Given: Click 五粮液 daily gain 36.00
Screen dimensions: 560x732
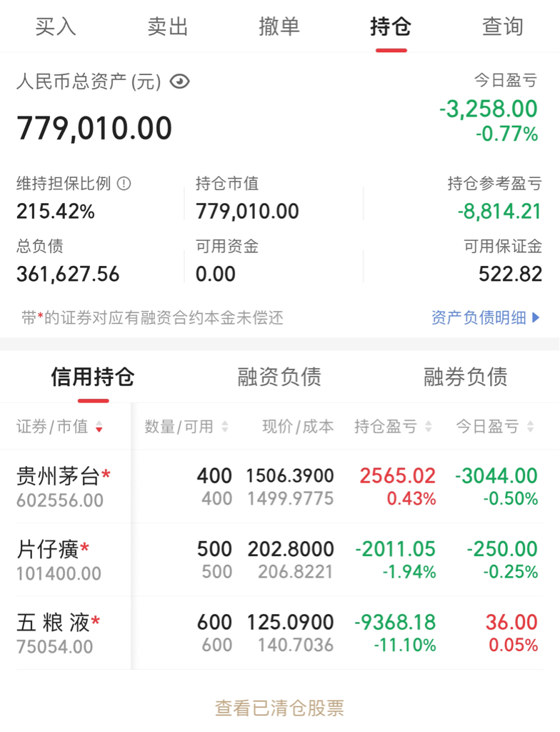Looking at the screenshot, I should (x=512, y=623).
